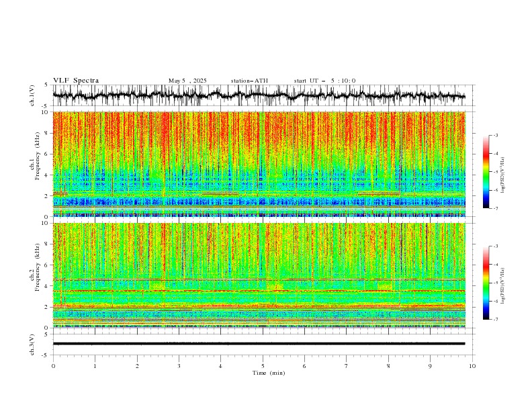Click inside the ch.1 spectrogram panel

point(259,164)
